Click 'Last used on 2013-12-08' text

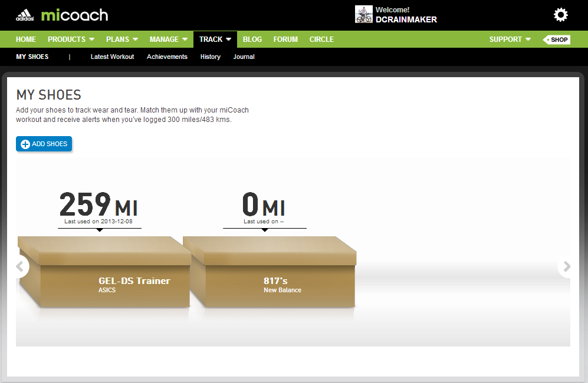98,222
